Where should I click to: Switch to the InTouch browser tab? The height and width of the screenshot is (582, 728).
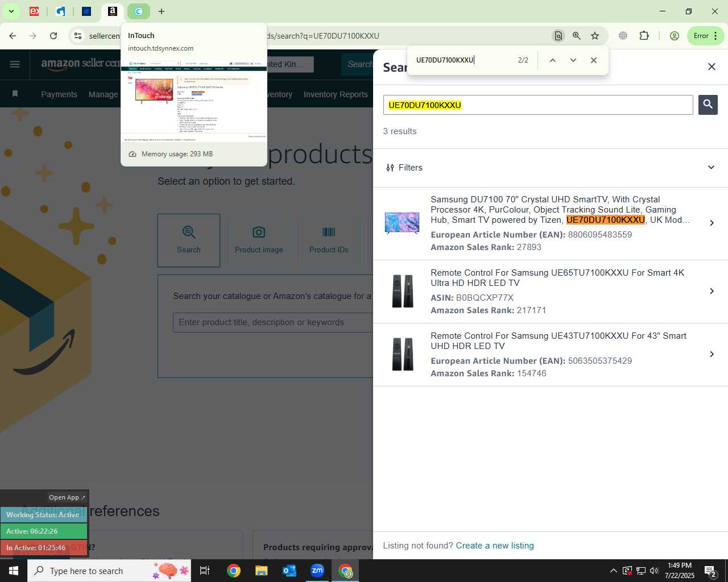click(x=138, y=11)
